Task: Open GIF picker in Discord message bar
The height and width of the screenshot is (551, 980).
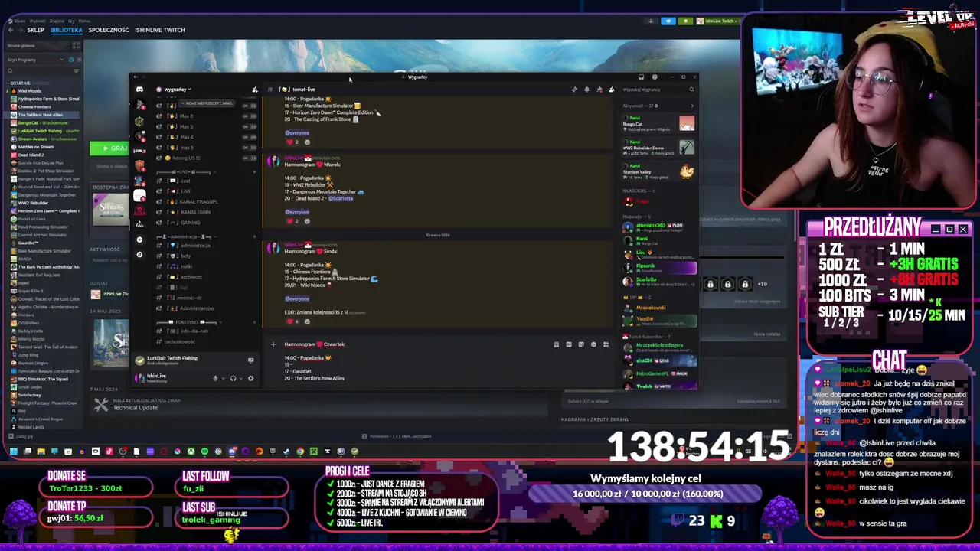Action: click(x=569, y=344)
